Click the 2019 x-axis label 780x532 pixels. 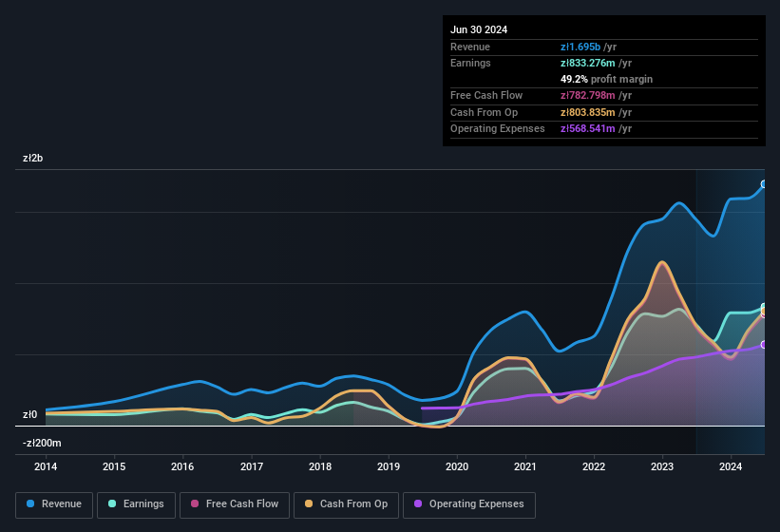click(x=389, y=466)
